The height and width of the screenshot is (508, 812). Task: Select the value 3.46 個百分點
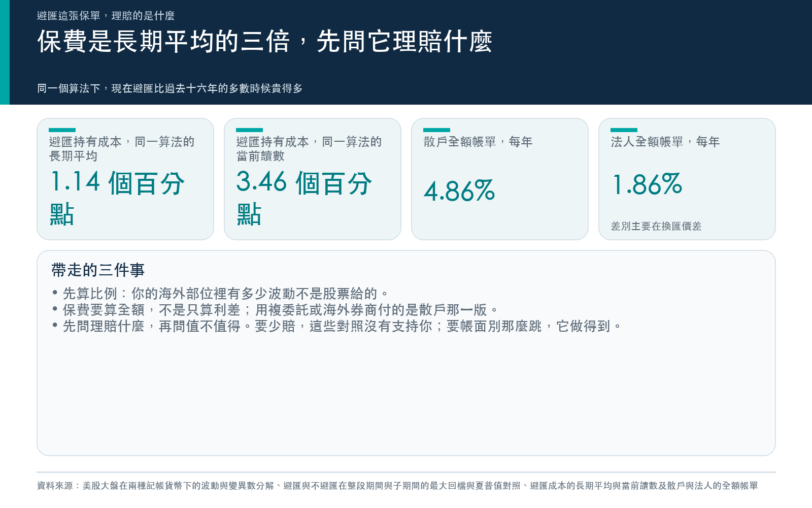[304, 198]
